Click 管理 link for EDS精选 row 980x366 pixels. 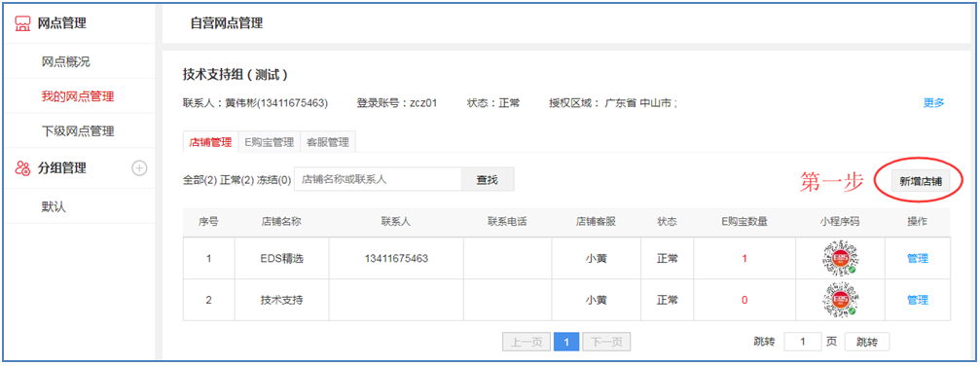coord(918,258)
